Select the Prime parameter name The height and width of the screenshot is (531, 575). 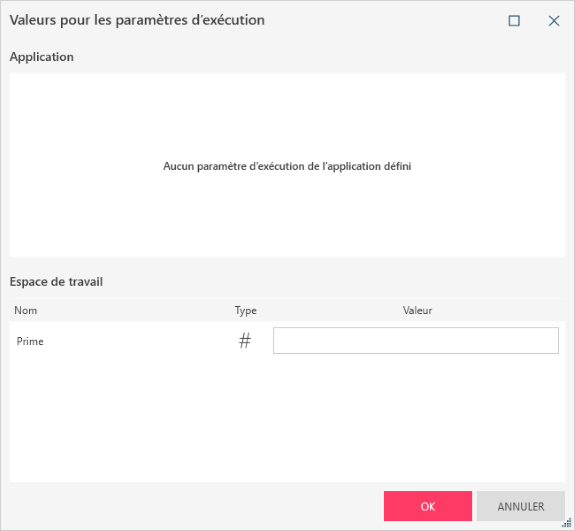coord(30,341)
